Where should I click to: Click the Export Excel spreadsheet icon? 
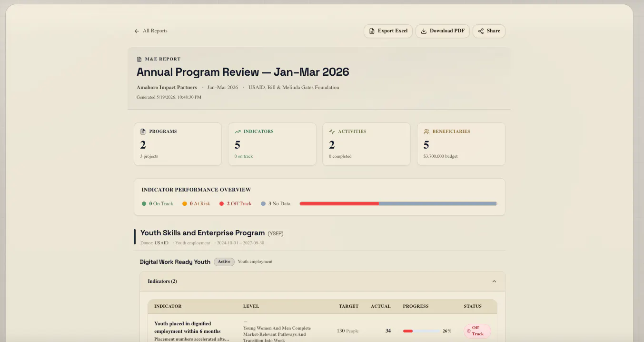click(372, 31)
